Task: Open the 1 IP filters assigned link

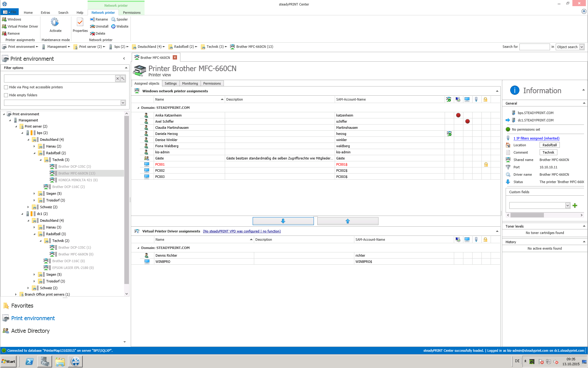Action: point(536,138)
